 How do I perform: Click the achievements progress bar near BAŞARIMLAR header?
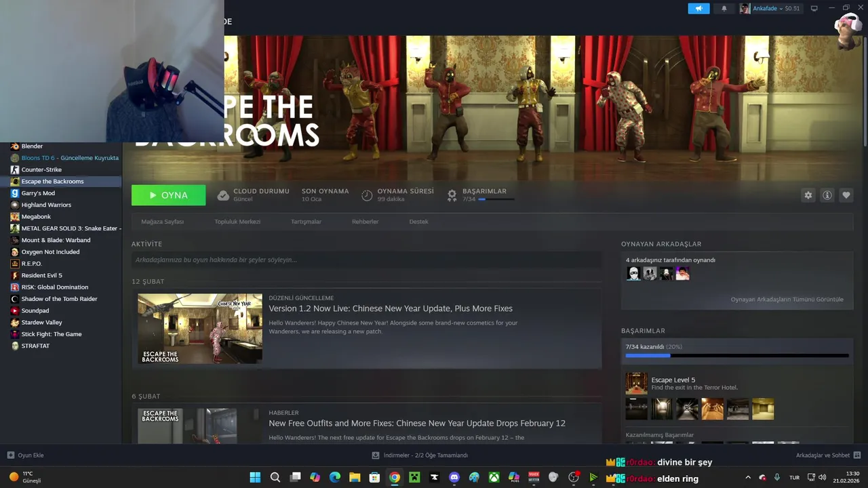pyautogui.click(x=496, y=199)
